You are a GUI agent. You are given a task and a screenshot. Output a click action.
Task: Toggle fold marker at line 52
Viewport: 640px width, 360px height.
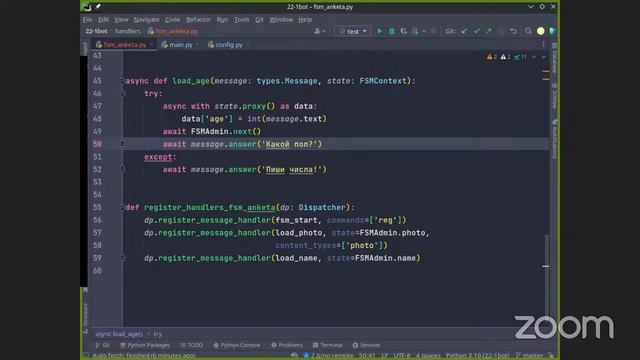122,169
